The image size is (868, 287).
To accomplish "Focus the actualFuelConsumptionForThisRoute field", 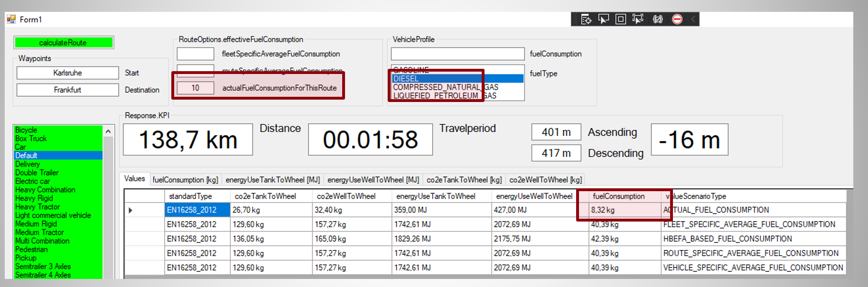I will point(196,88).
